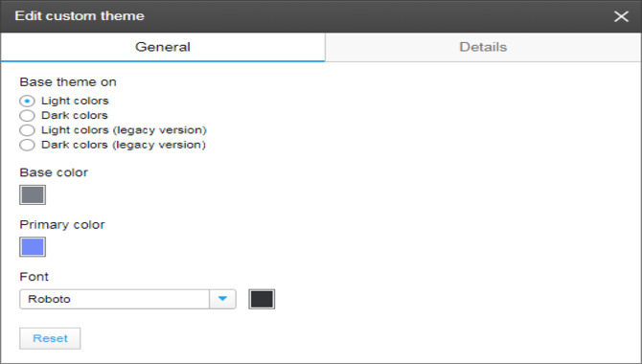Click the Edit custom theme title
642x364 pixels.
pyautogui.click(x=80, y=16)
